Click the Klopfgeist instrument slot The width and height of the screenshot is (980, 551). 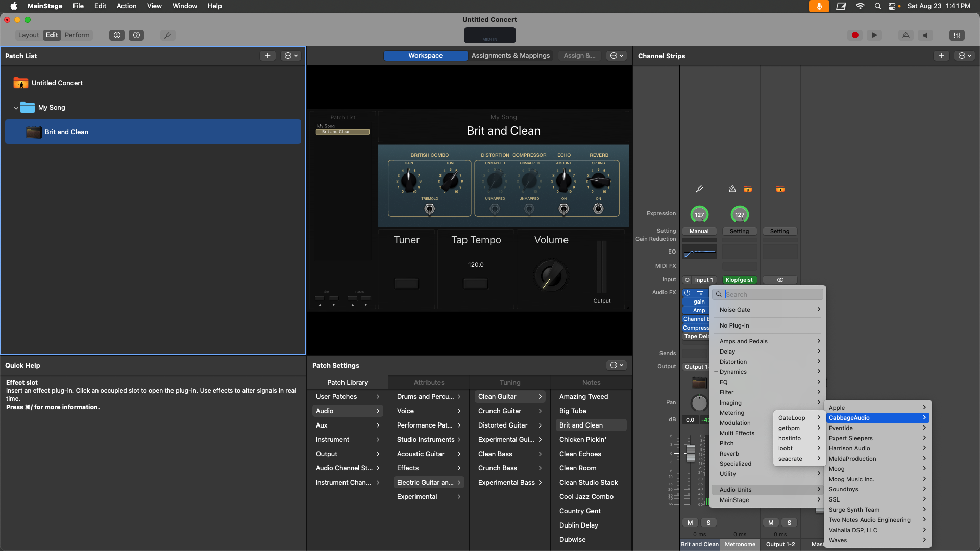pos(740,280)
